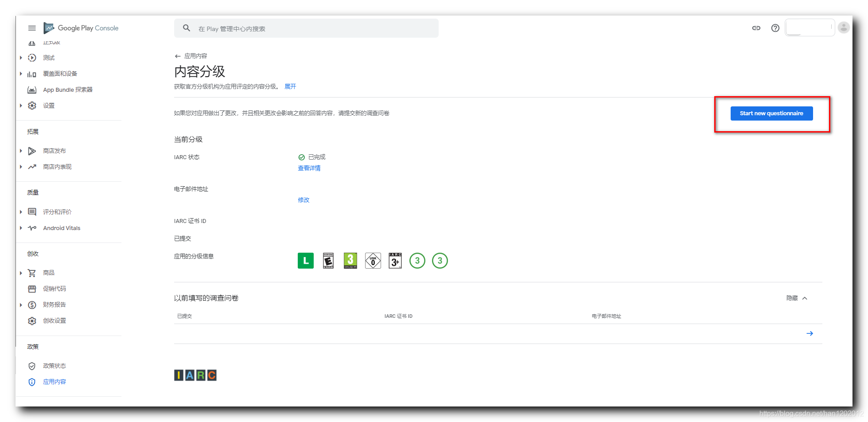
Task: Click the 查看详情 link
Action: tap(309, 168)
